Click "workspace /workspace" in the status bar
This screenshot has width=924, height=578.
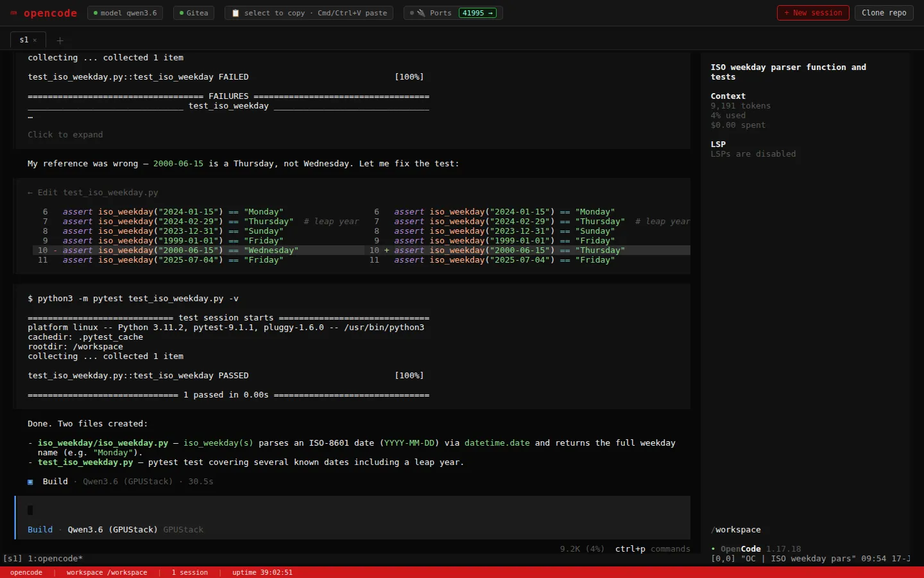point(107,572)
